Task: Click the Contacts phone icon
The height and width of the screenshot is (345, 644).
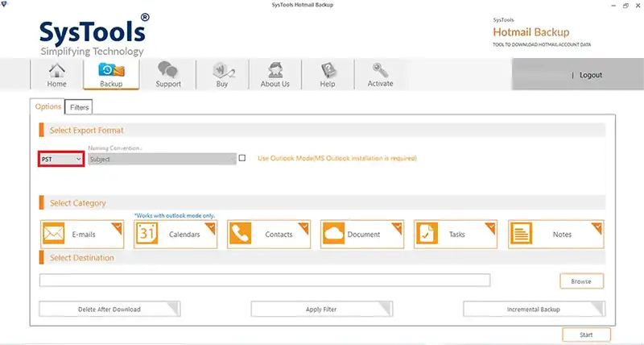Action: [x=240, y=233]
